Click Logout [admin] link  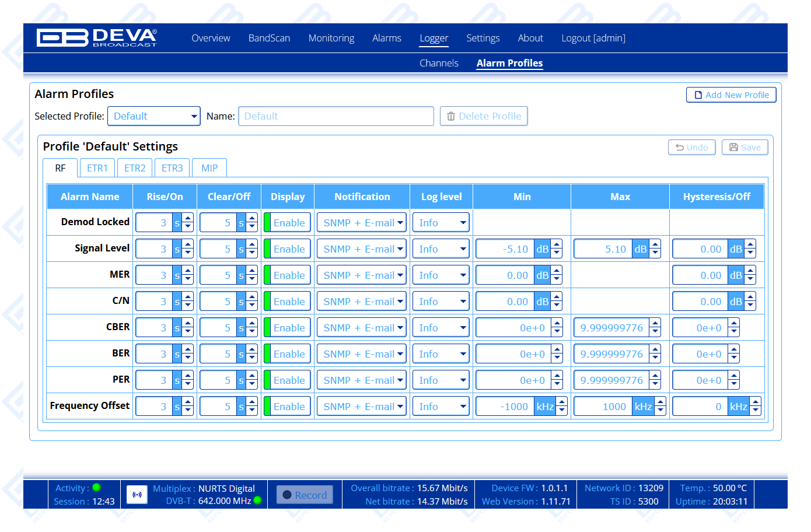pyautogui.click(x=593, y=38)
